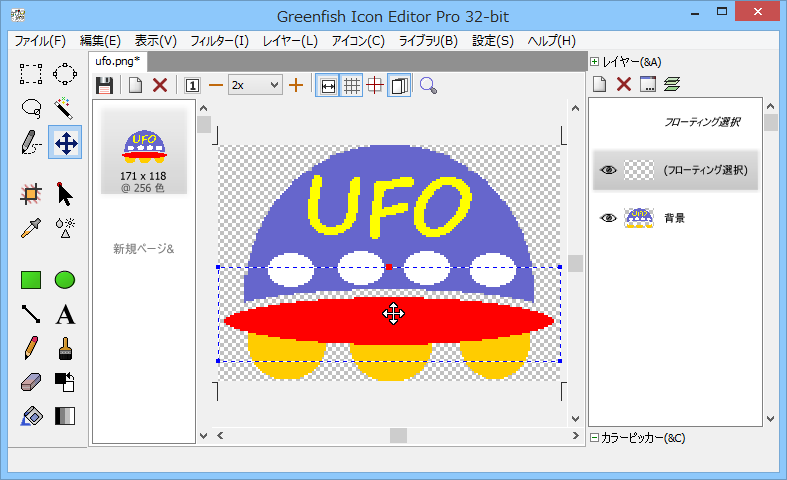Toggle visibility of フローティング選択 layer

pos(607,170)
